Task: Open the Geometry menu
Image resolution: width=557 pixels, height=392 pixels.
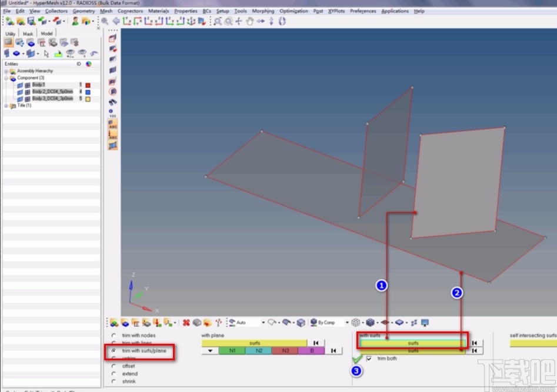Action: [x=84, y=11]
